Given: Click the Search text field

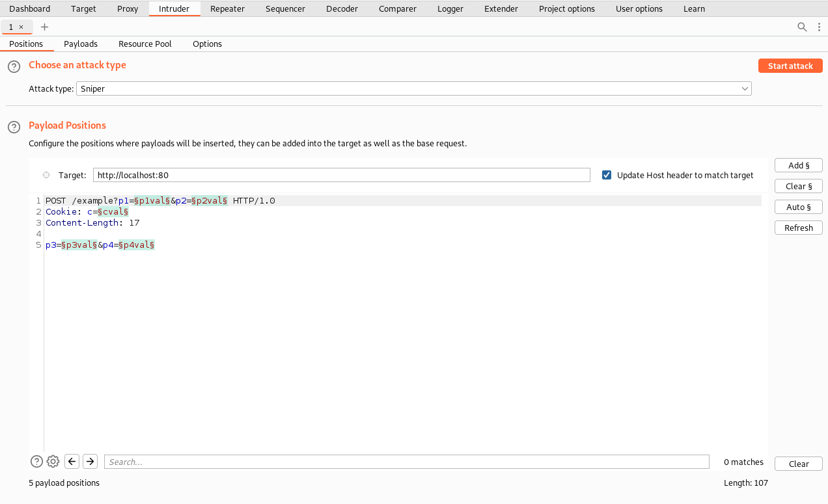Looking at the screenshot, I should (406, 462).
